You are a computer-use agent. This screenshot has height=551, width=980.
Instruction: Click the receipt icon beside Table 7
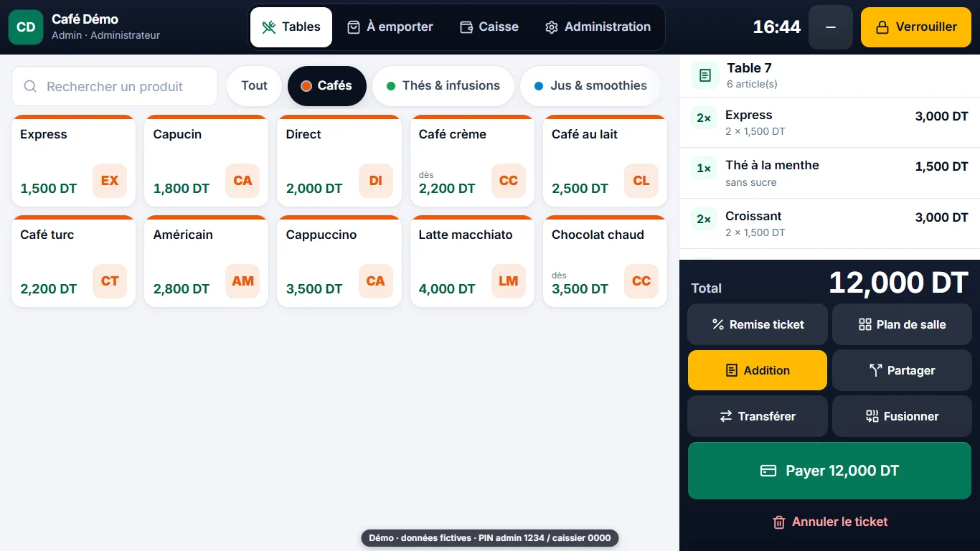pos(705,75)
